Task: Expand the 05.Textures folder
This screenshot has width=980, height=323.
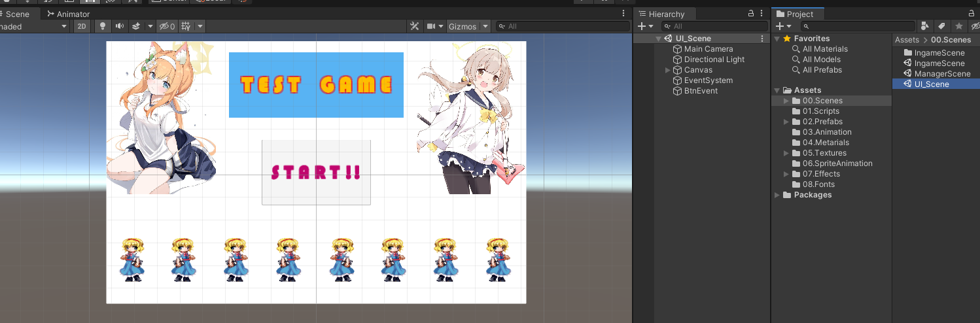Action: [x=786, y=153]
